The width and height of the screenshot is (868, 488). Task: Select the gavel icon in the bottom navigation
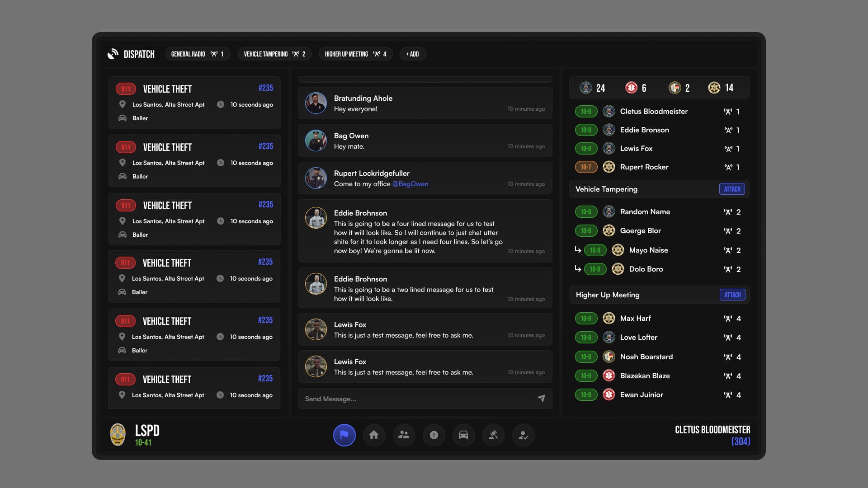493,435
